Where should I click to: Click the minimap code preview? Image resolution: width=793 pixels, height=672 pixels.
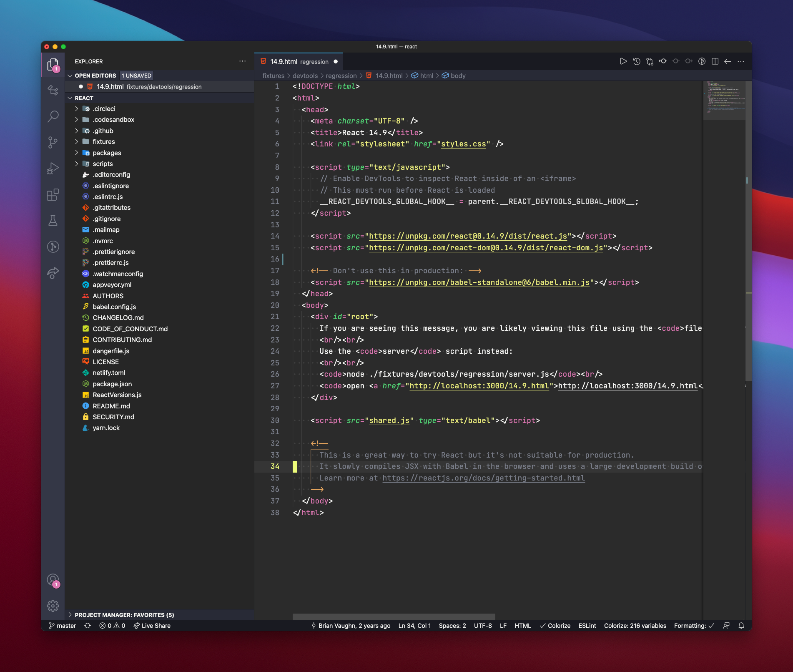click(x=724, y=100)
